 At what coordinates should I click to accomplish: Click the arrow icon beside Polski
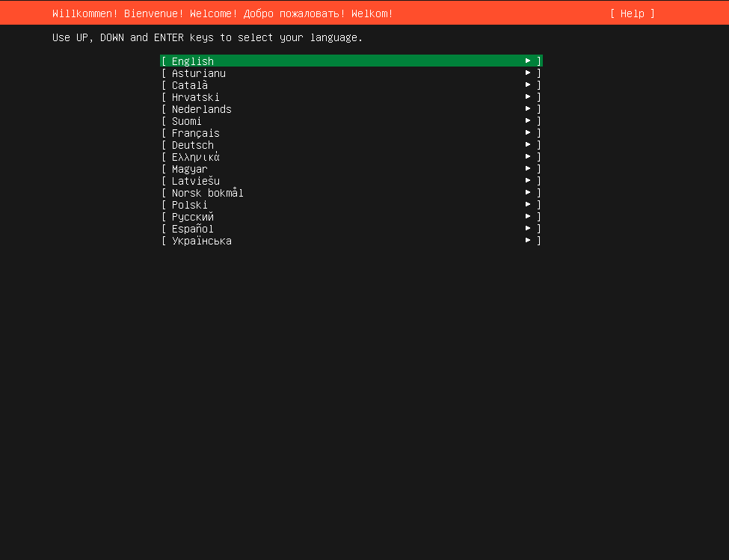pos(528,204)
